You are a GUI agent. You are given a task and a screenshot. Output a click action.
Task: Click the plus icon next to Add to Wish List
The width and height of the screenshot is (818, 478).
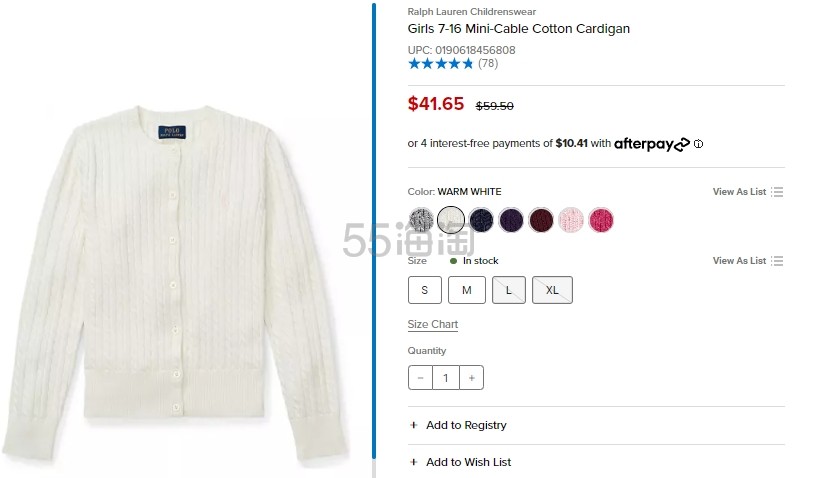[x=414, y=462]
